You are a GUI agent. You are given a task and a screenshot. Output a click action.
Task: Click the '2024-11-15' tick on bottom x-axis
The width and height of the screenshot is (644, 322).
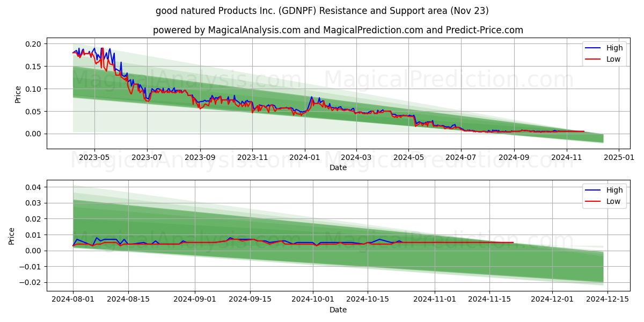coord(490,299)
